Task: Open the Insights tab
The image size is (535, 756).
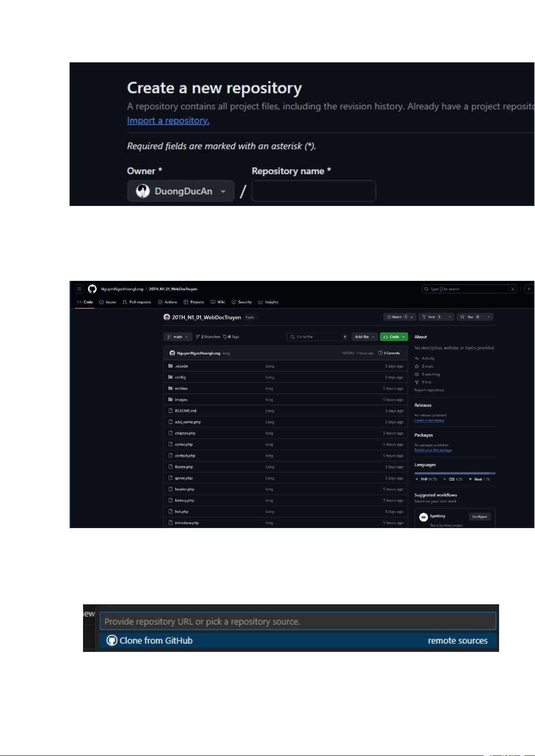Action: (x=268, y=302)
